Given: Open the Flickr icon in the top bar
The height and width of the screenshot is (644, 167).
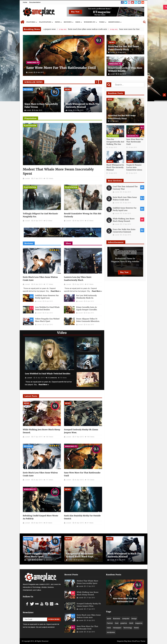Looking at the screenshot, I should point(129,2).
